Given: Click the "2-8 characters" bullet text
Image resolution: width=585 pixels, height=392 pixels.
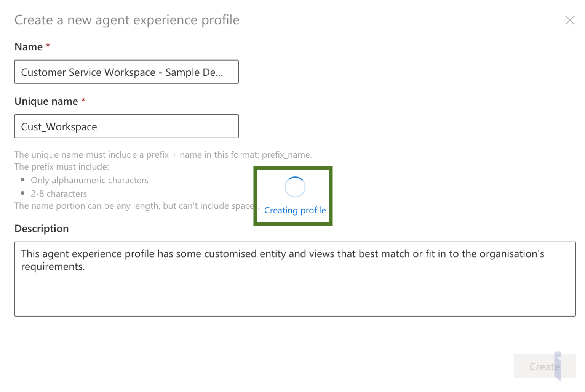Looking at the screenshot, I should (59, 194).
